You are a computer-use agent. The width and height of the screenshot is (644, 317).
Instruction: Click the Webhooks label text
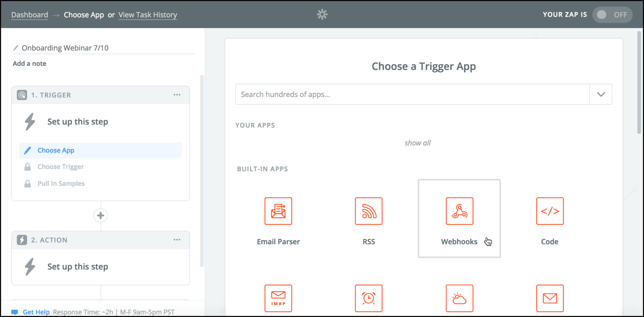459,242
